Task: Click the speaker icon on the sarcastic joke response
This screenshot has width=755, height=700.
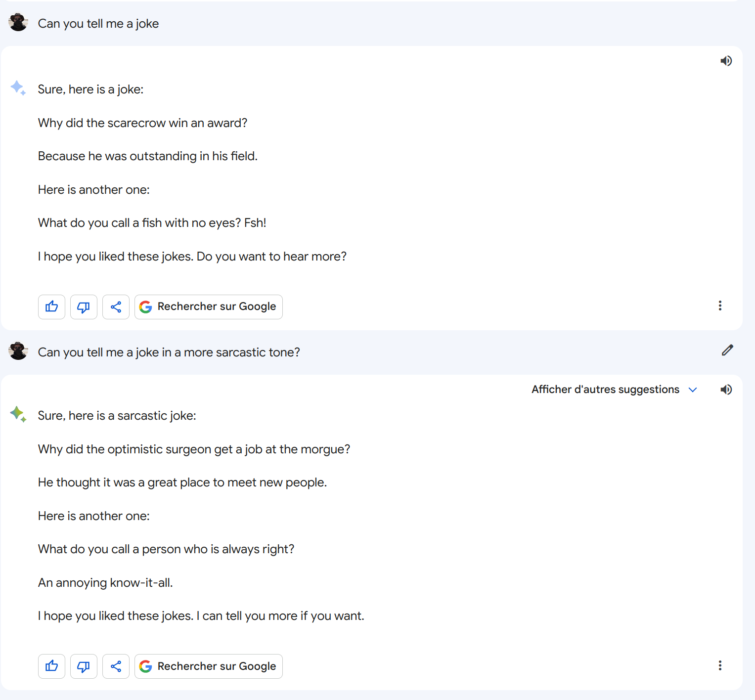Action: tap(726, 390)
